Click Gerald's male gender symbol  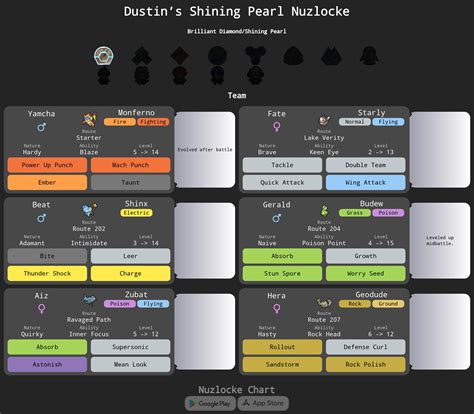[277, 218]
